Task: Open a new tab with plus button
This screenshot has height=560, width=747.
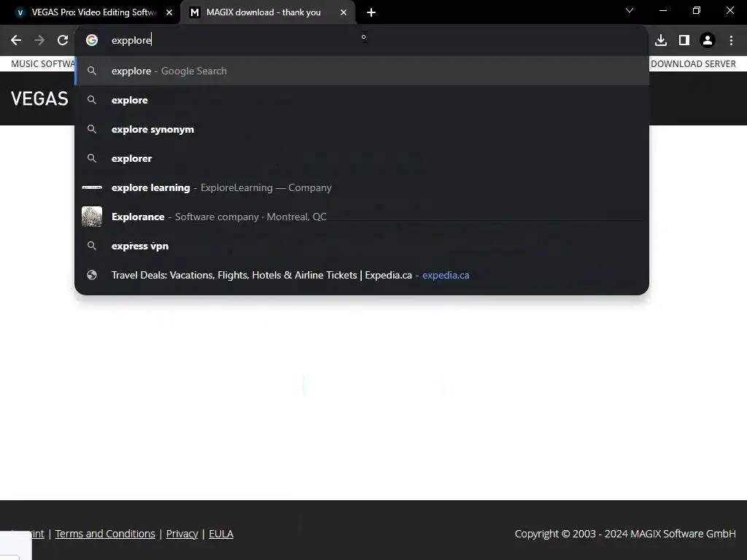Action: (371, 12)
